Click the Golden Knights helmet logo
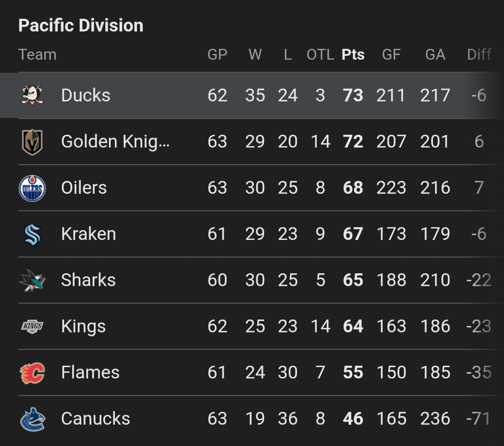 pos(32,142)
